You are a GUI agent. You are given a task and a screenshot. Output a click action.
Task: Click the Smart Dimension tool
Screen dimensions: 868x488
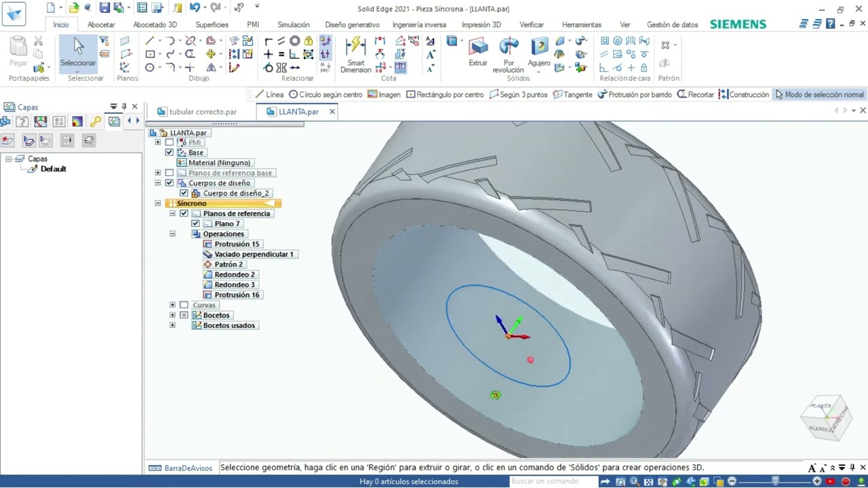[x=355, y=55]
